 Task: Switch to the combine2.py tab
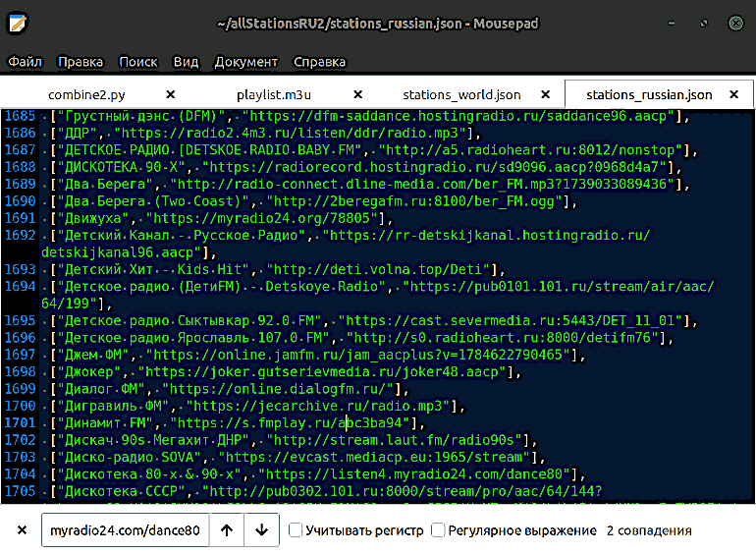click(x=86, y=94)
